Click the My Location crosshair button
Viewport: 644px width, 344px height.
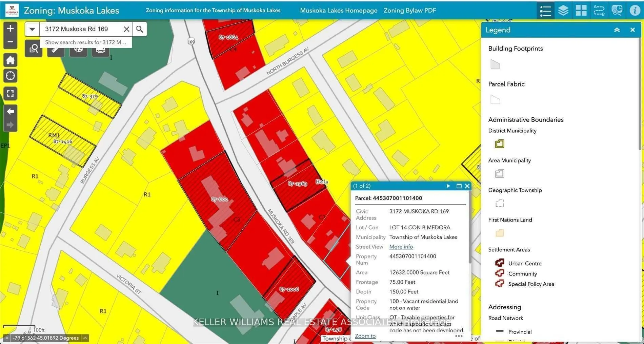coord(10,76)
